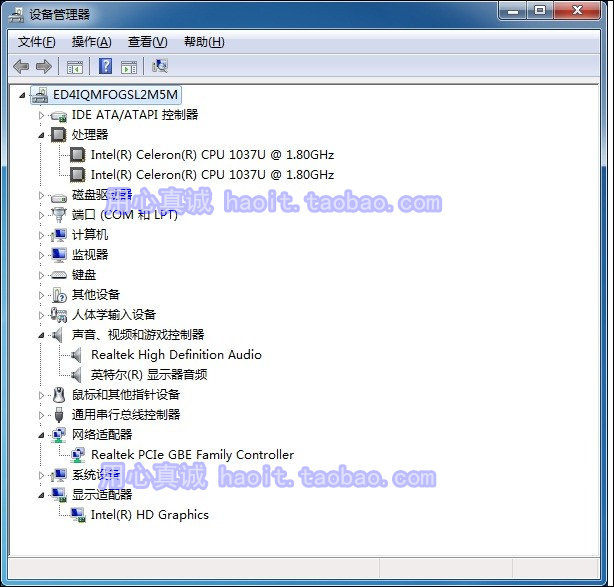Screen dimensions: 614x587
Task: Click the COM and LPT port icon
Action: click(59, 215)
